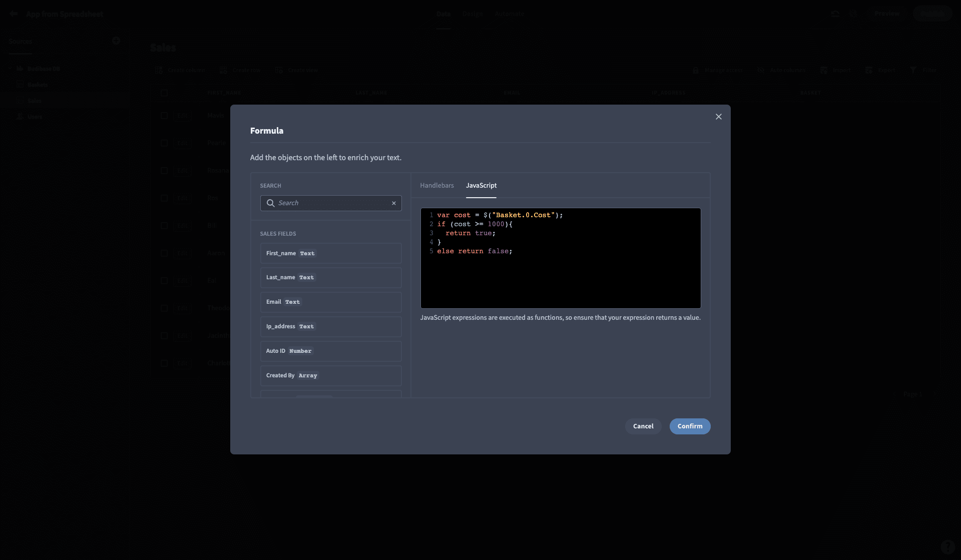Add the Created By Array field
Screen dimensions: 961x560
331,376
